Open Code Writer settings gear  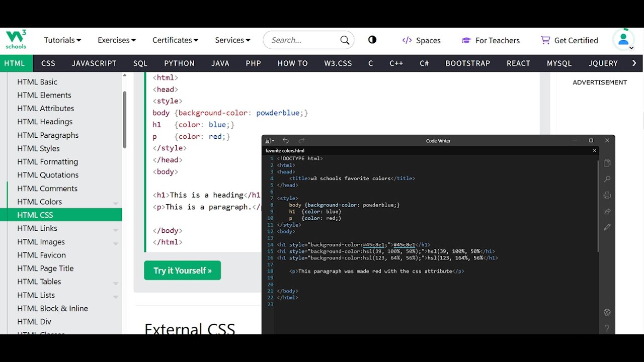click(x=607, y=312)
